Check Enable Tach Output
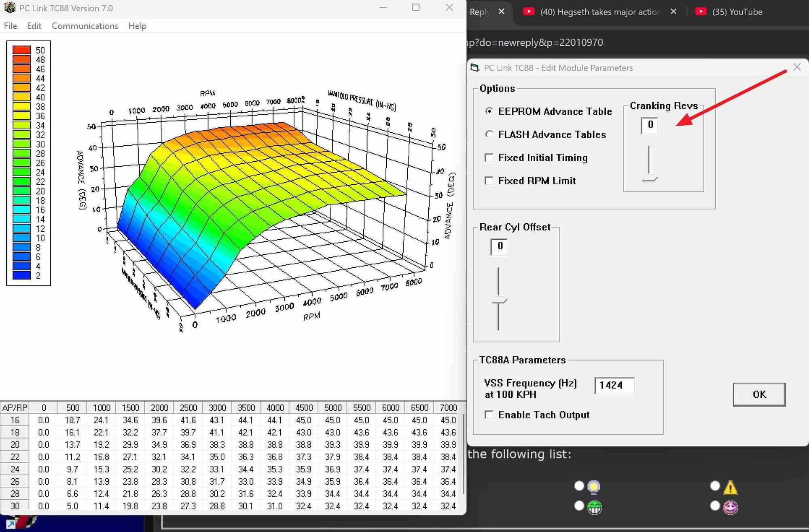The image size is (809, 532). point(489,414)
